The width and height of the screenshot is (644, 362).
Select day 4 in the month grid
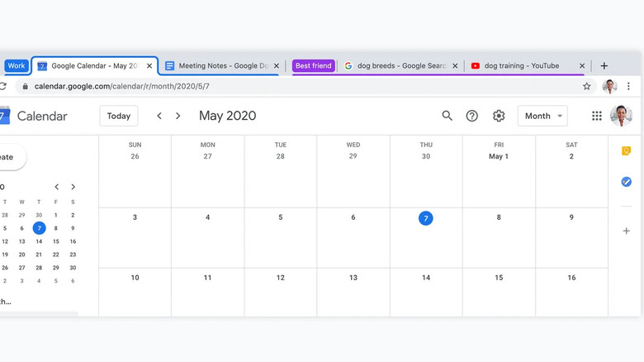click(x=208, y=217)
